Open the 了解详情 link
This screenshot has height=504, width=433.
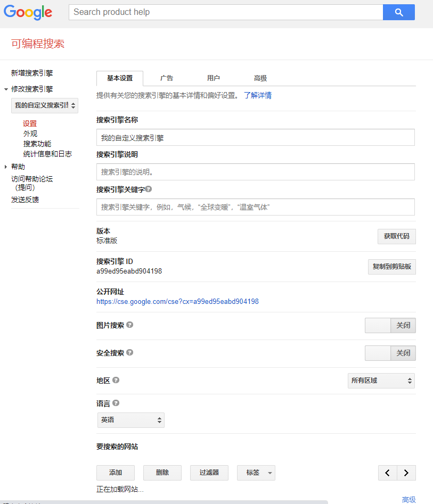point(258,95)
